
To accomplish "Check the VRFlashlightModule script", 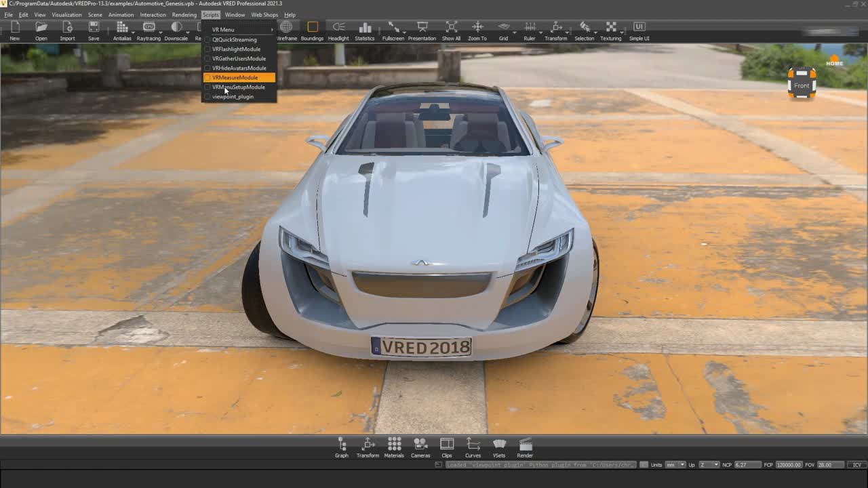I will point(239,49).
